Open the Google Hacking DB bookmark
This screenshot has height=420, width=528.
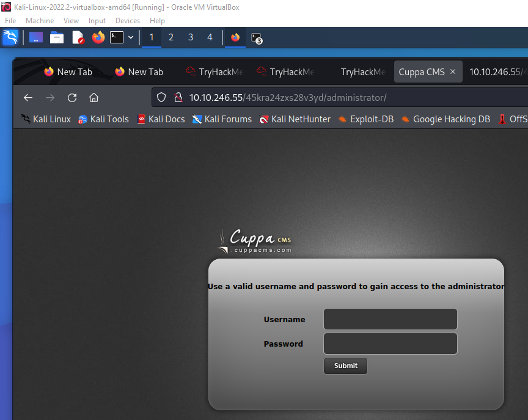tap(445, 119)
